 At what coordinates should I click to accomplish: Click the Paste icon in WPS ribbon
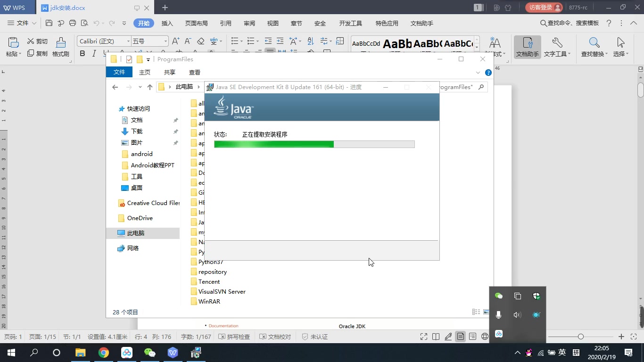tap(13, 47)
